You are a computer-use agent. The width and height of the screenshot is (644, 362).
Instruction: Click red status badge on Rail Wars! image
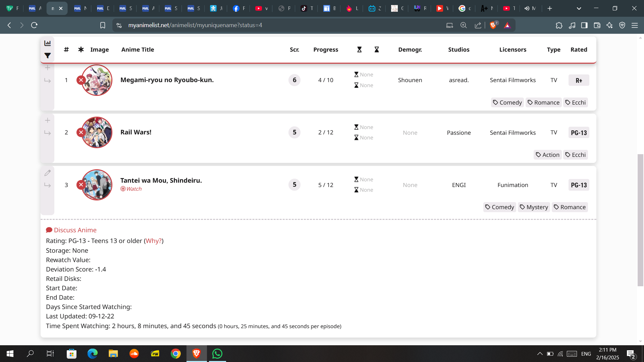click(81, 132)
